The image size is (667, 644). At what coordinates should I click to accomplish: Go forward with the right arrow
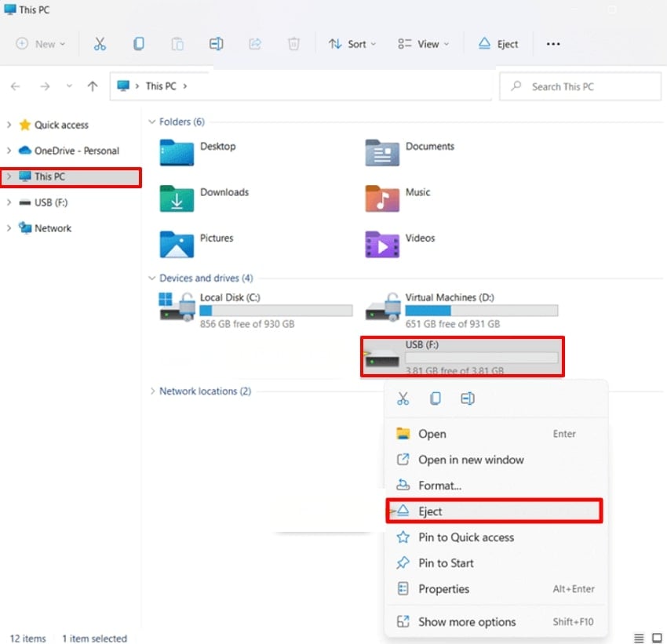45,86
